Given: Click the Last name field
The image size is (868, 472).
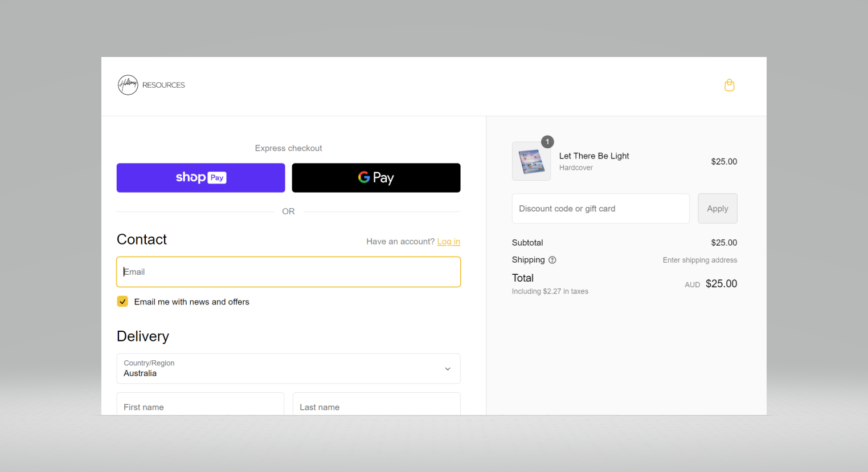Looking at the screenshot, I should coord(376,406).
